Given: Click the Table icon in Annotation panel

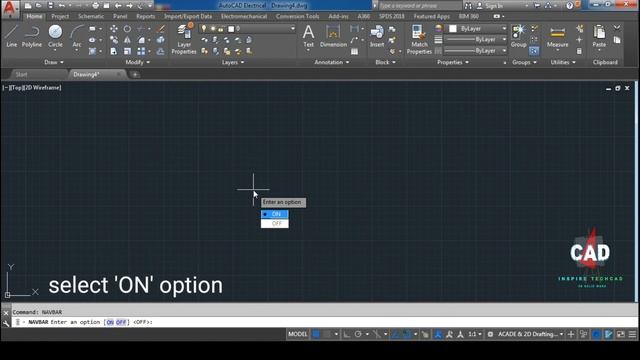Looking at the screenshot, I should [354, 51].
